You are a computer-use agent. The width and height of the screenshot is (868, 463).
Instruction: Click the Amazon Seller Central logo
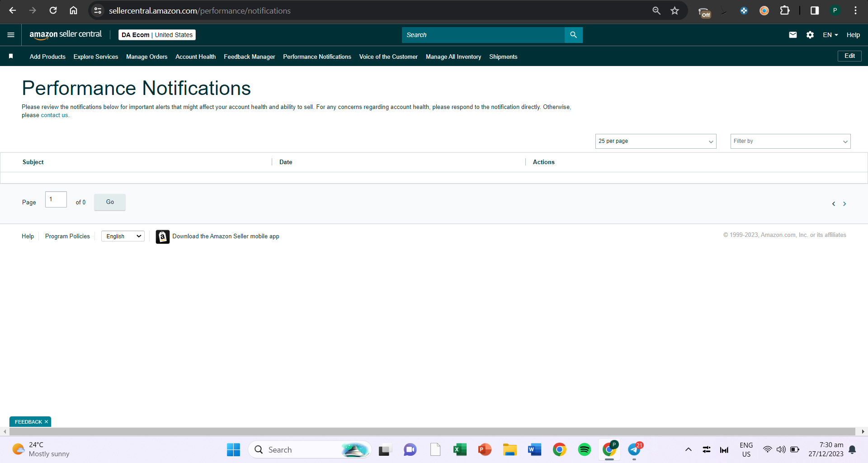click(66, 35)
